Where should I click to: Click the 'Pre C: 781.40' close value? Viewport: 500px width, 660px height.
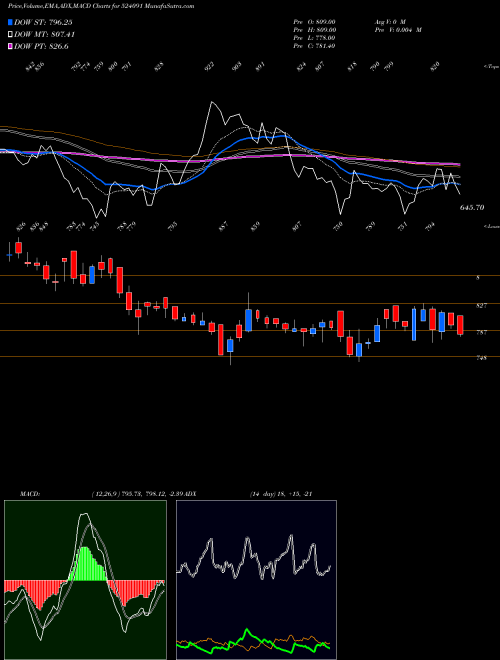coord(314,46)
